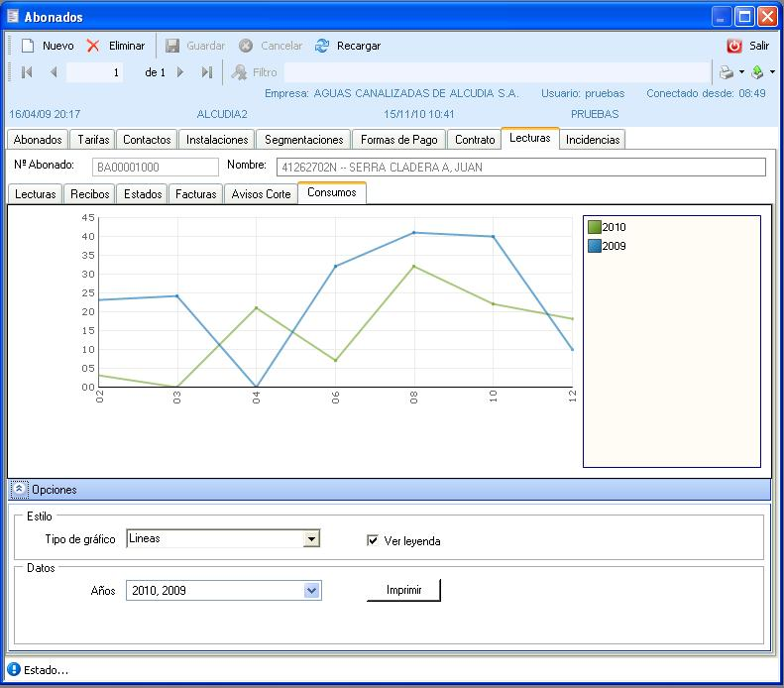Switch to the Tarifas tab
This screenshot has width=784, height=688.
[93, 140]
